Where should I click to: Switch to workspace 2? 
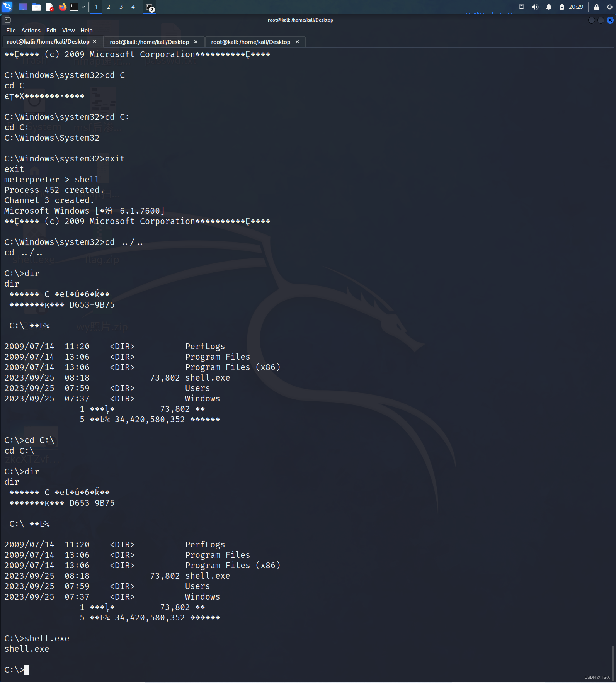(x=109, y=7)
